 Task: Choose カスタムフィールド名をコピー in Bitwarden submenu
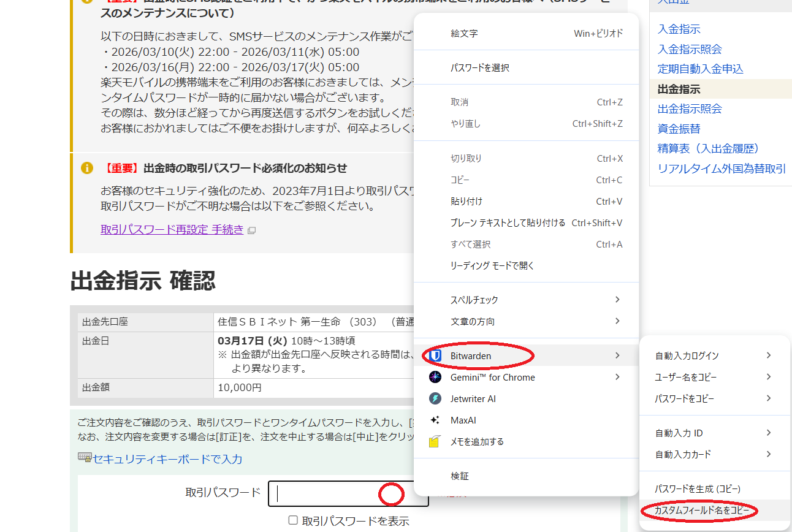click(x=701, y=511)
